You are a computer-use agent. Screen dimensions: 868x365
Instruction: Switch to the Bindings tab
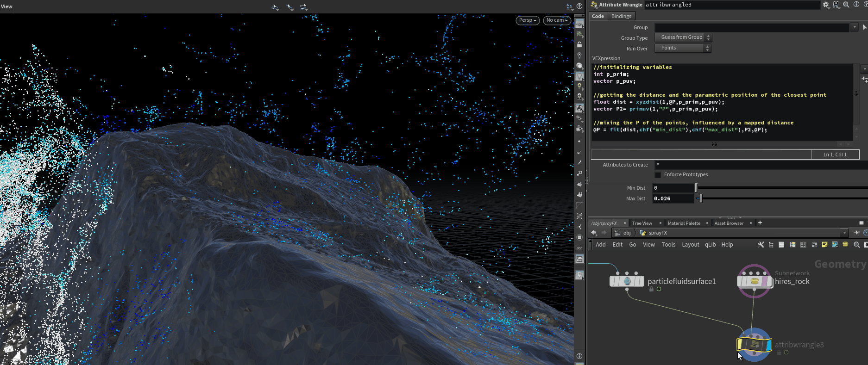(x=621, y=16)
